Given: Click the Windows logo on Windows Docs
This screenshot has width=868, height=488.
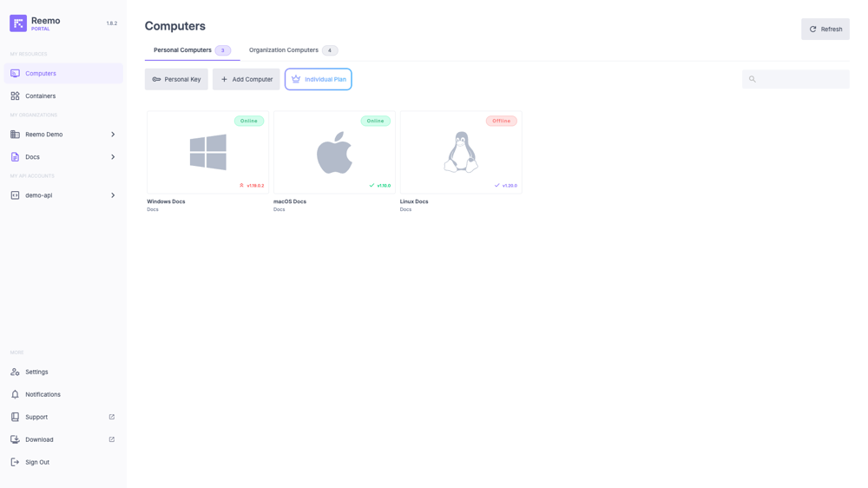Looking at the screenshot, I should (x=208, y=152).
